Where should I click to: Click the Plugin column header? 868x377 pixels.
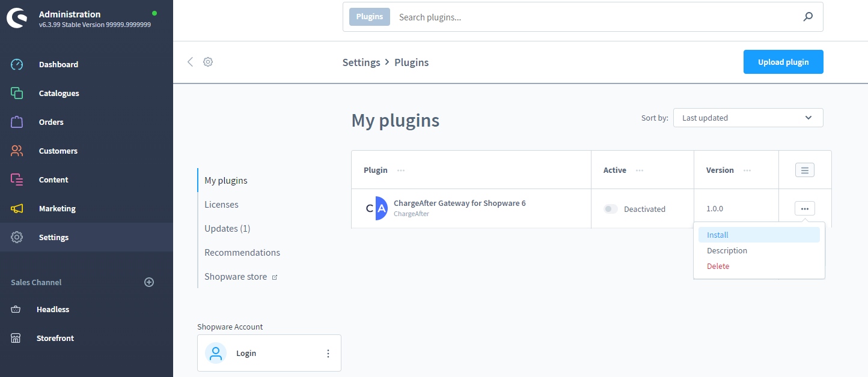[376, 170]
